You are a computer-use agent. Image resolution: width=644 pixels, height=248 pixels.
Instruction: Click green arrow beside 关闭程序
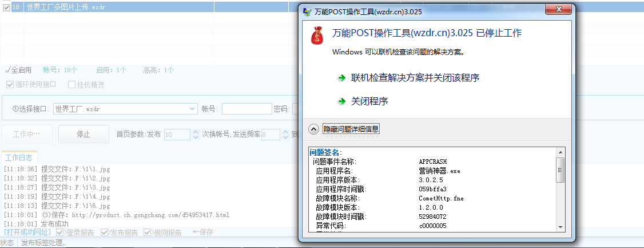[341, 101]
